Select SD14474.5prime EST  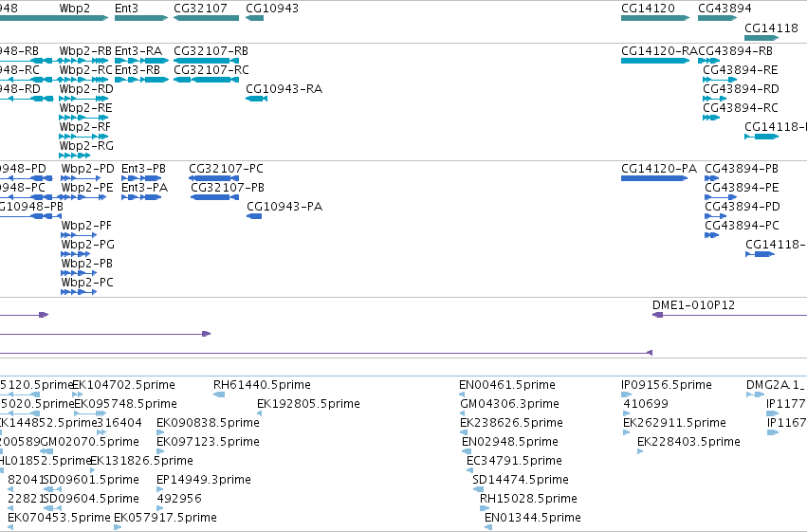click(478, 488)
